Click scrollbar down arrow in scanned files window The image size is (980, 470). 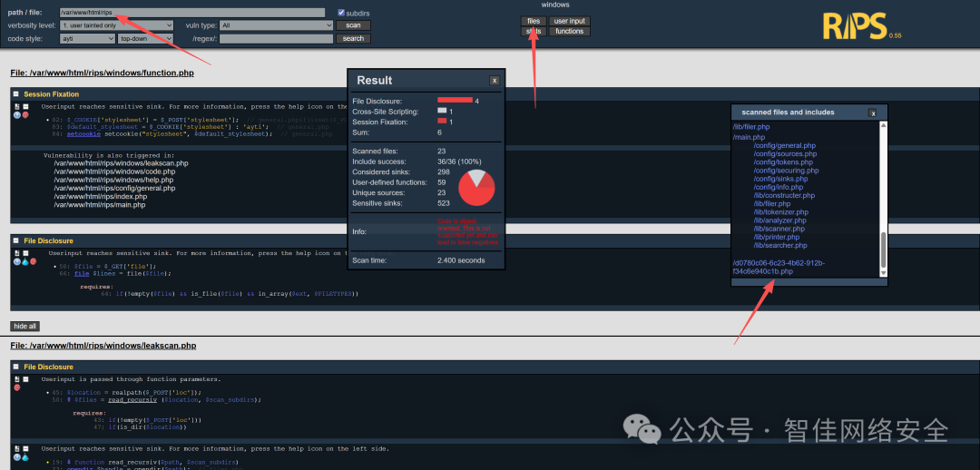[x=883, y=273]
